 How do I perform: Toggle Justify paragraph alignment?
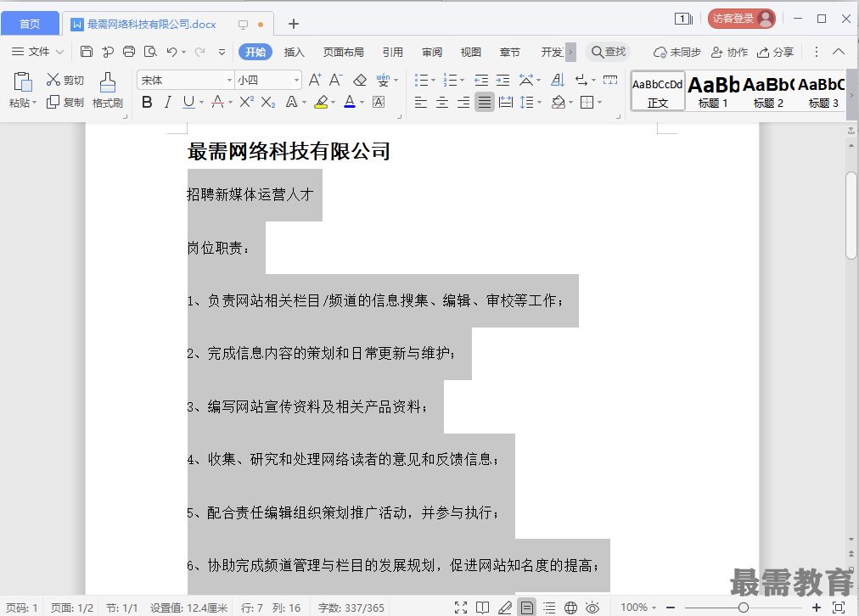coord(485,102)
